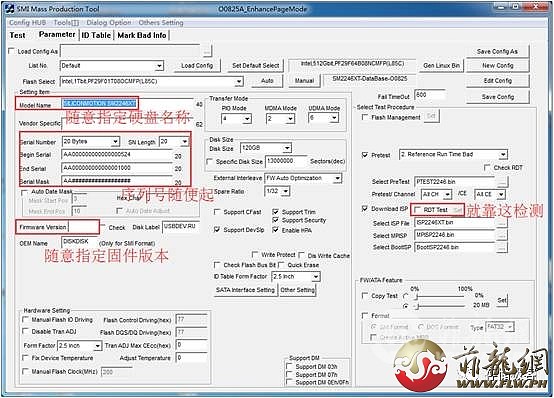Switch to the ID Table tab
The height and width of the screenshot is (398, 554).
coord(96,35)
